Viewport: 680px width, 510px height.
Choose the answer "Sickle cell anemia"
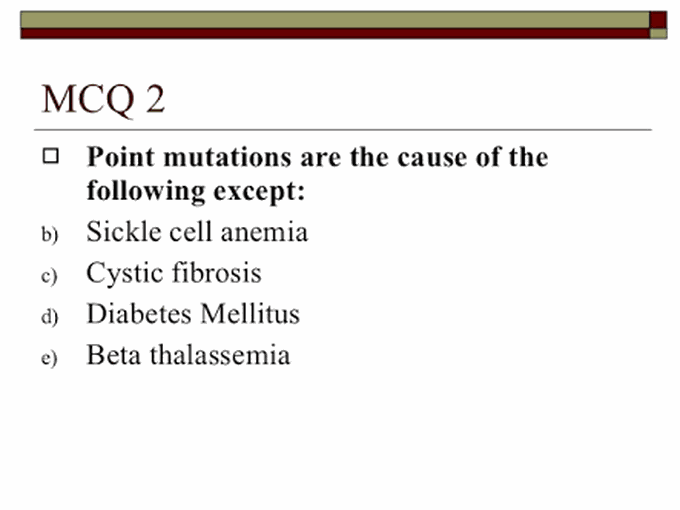point(197,231)
